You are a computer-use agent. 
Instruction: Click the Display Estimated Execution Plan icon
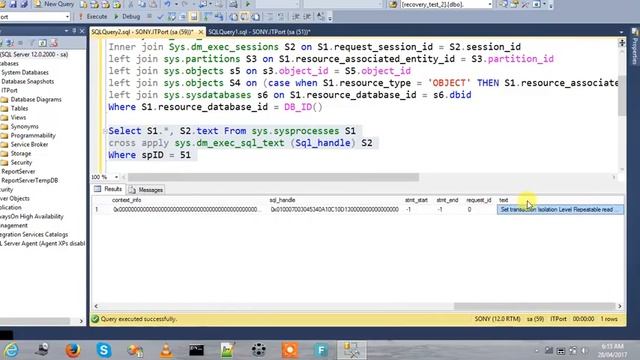(172, 17)
